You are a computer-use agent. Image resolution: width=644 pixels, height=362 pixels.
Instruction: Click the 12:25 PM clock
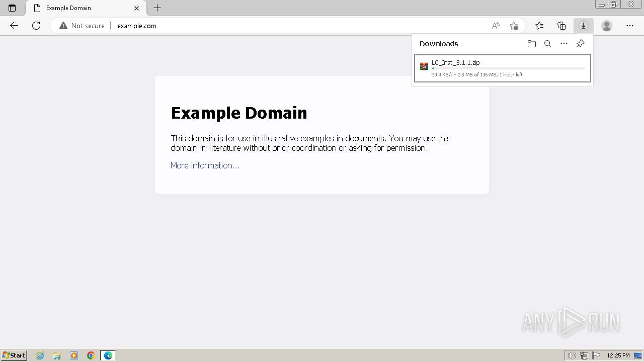click(618, 355)
